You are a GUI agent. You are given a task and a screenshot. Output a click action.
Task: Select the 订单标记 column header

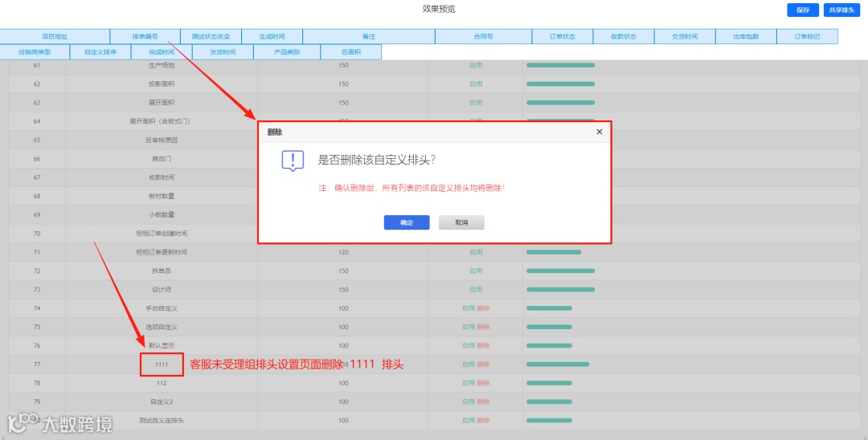coord(807,36)
